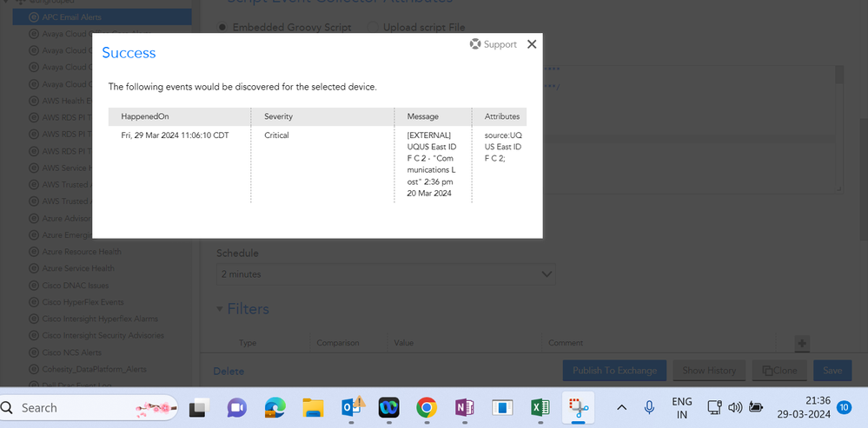The width and height of the screenshot is (868, 428).
Task: Open the Schedule 2 minutes dropdown
Action: pos(386,273)
